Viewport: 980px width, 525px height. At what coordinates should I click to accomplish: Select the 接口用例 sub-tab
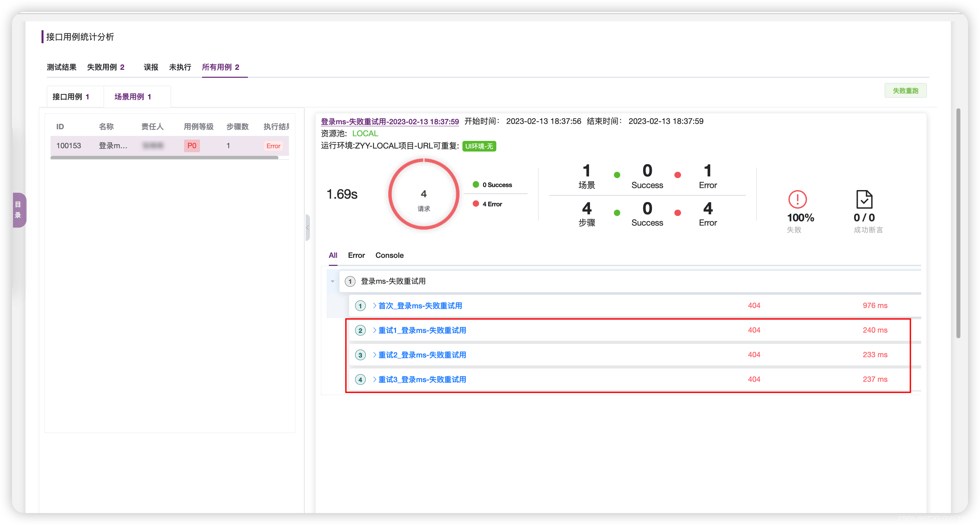(71, 97)
